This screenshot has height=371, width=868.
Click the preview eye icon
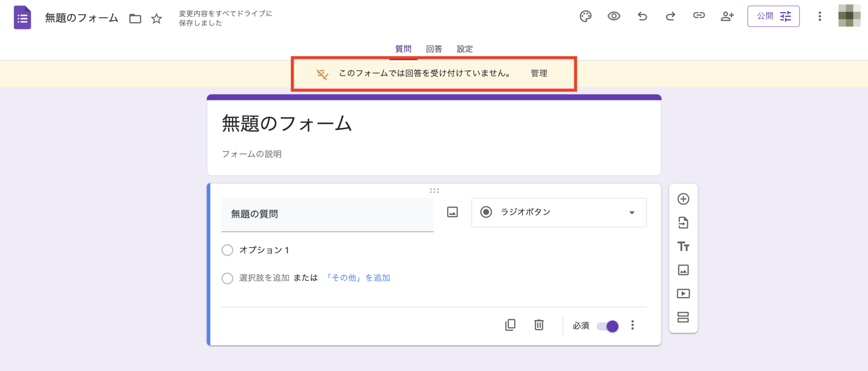coord(613,16)
